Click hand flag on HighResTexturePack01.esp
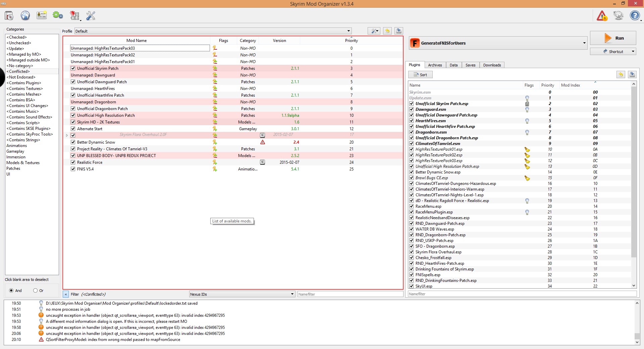 point(527,149)
